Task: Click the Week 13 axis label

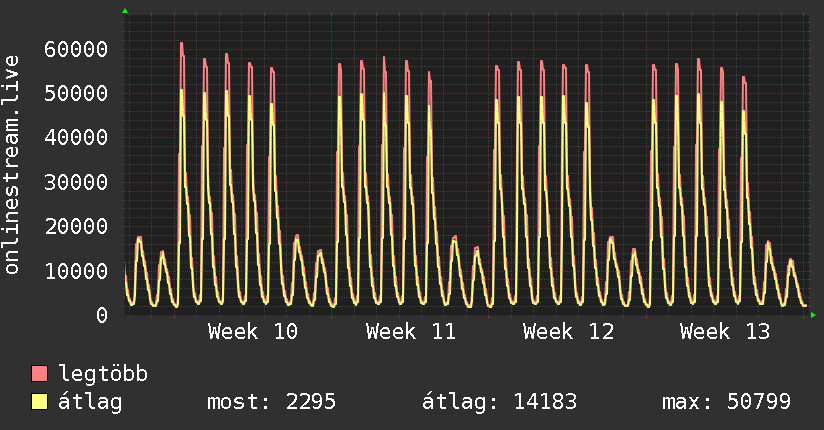Action: click(725, 332)
